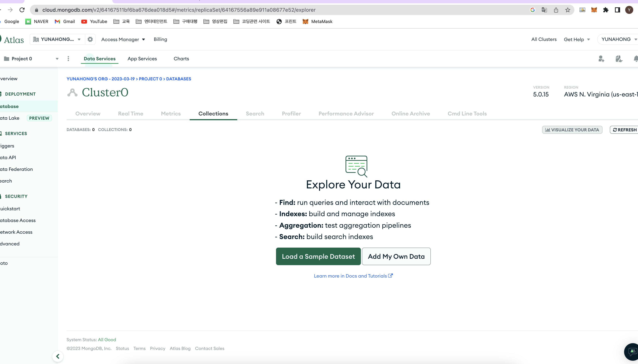Open the 프린트 bookmark

[x=286, y=22]
